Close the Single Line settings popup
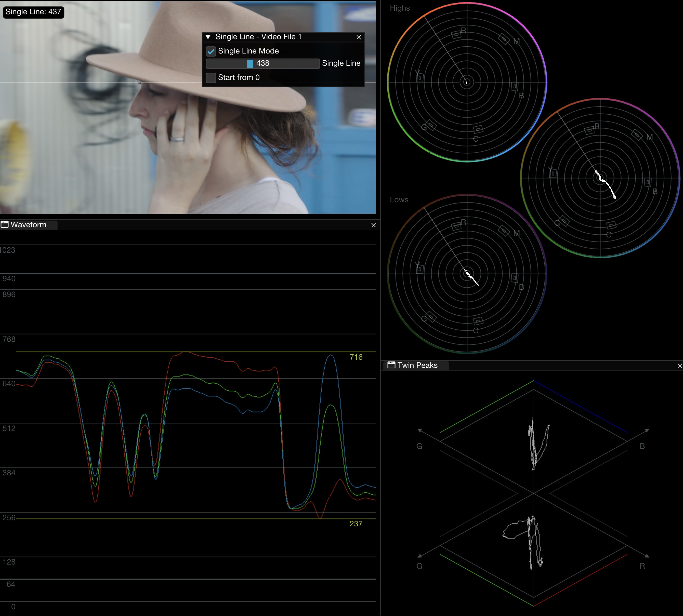The height and width of the screenshot is (616, 683). pos(359,37)
